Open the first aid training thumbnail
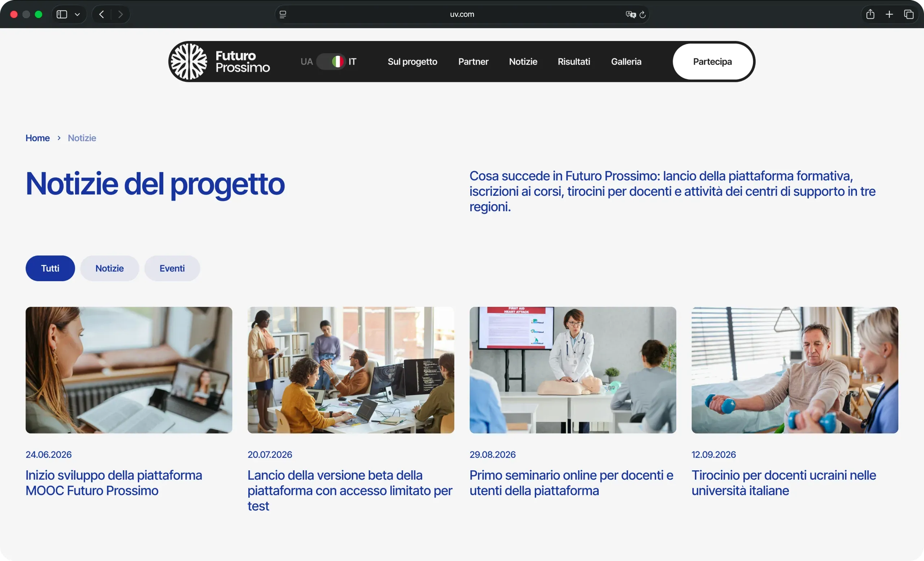 pyautogui.click(x=572, y=370)
